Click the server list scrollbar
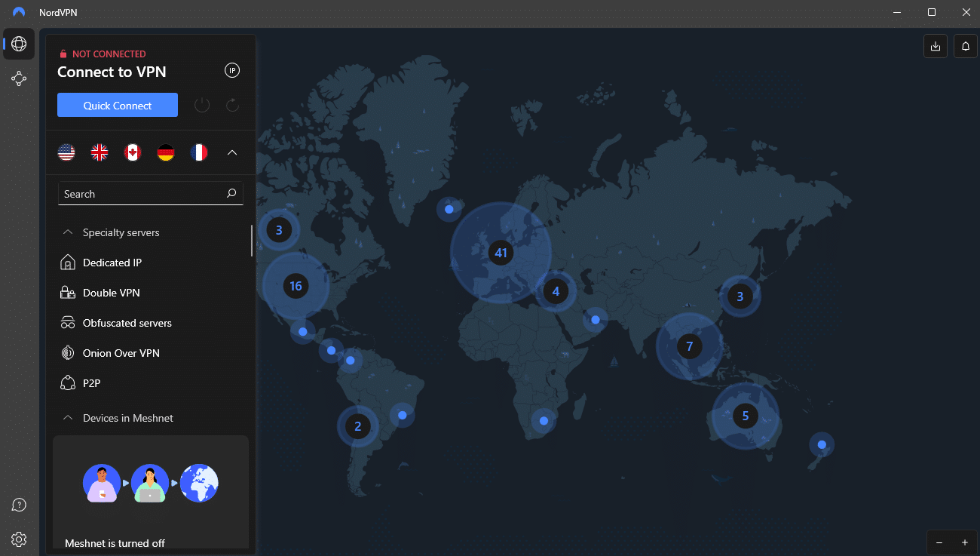The height and width of the screenshot is (556, 980). coord(252,241)
